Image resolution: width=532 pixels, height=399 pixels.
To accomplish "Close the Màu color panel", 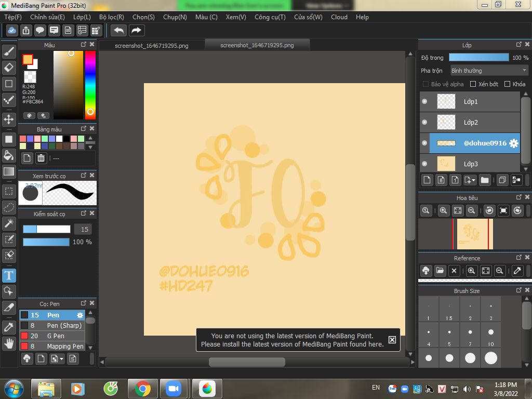I will (x=92, y=45).
